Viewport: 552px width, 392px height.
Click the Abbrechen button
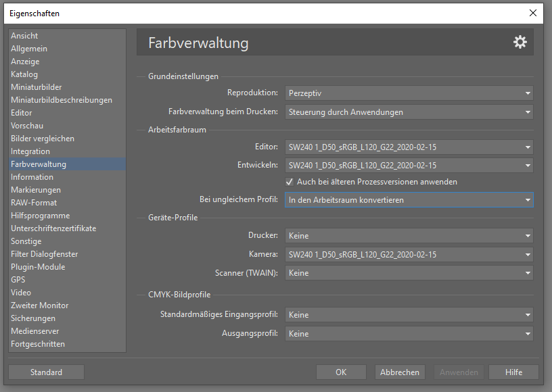(x=399, y=372)
